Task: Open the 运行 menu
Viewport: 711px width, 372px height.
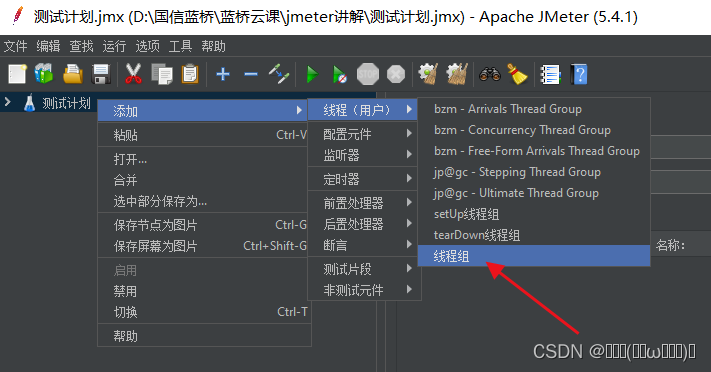Action: 114,46
